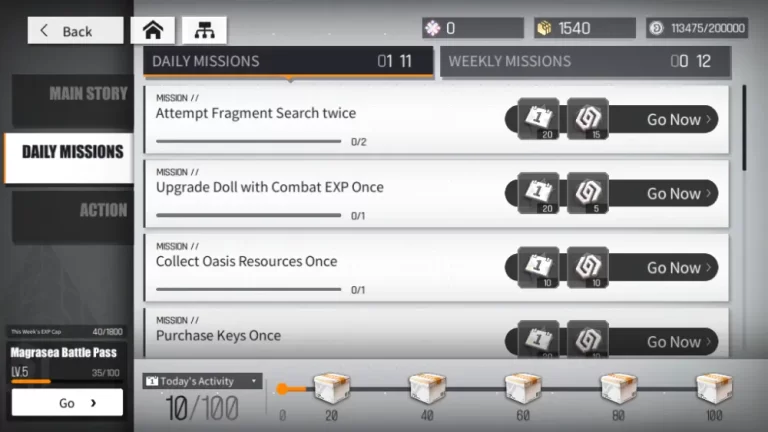The width and height of the screenshot is (768, 432).
Task: Tap the coin currency icon showing 113475/200000
Action: (656, 28)
